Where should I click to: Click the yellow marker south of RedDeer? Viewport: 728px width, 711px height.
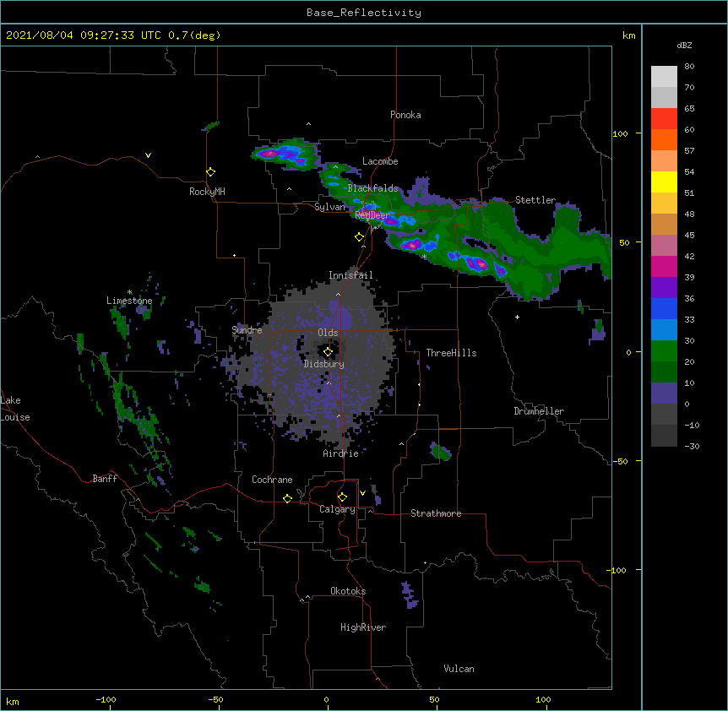[x=359, y=237]
